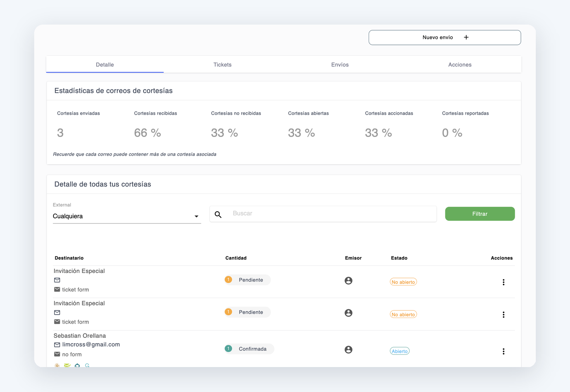Click '33 %' under Cortesías no recibidas
The width and height of the screenshot is (570, 392).
[224, 133]
